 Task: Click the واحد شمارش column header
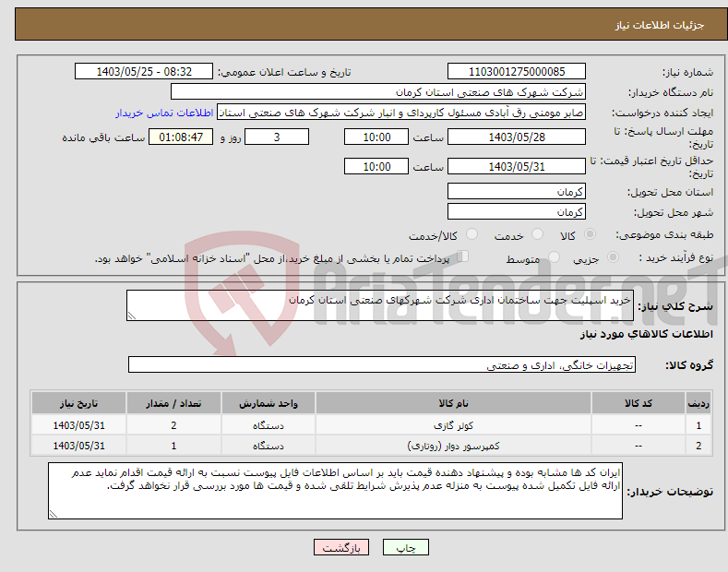[x=269, y=403]
